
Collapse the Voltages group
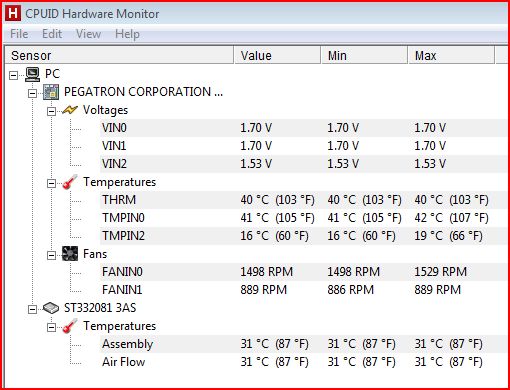(x=51, y=111)
